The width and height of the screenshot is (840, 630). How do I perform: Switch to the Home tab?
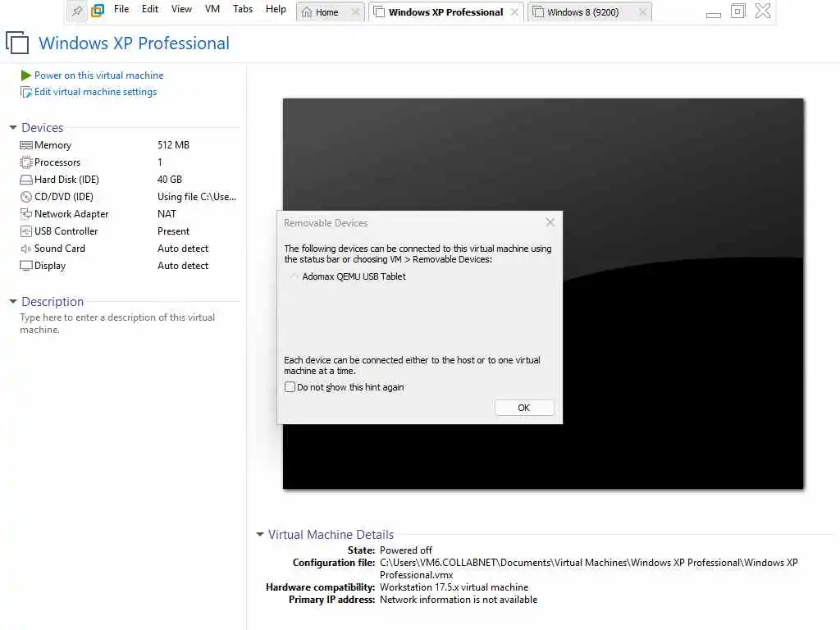click(330, 11)
